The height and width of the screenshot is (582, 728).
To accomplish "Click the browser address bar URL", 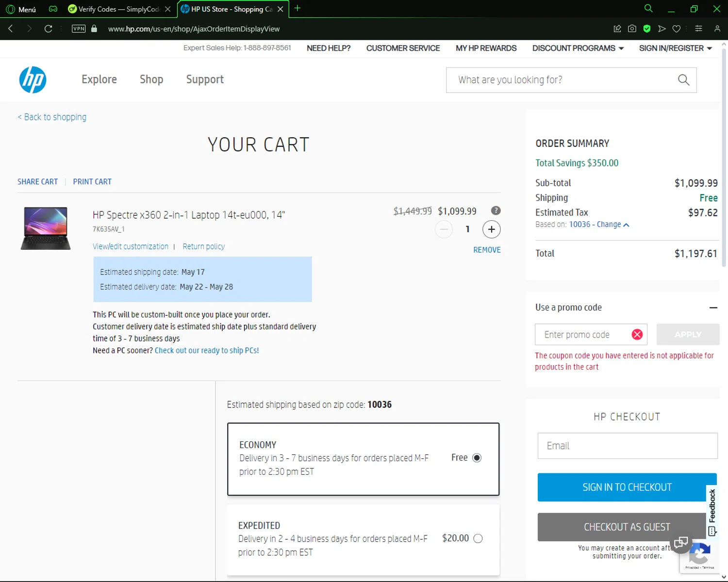I will (194, 29).
